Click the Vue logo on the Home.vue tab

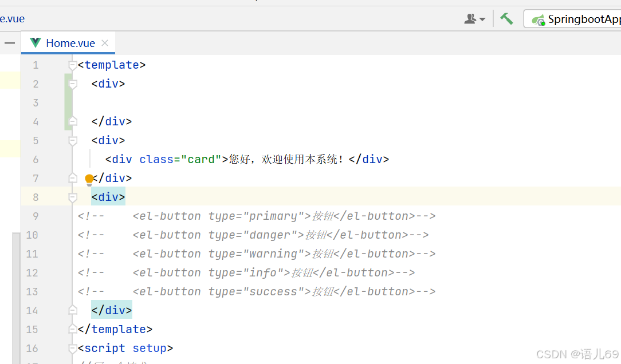[x=35, y=42]
